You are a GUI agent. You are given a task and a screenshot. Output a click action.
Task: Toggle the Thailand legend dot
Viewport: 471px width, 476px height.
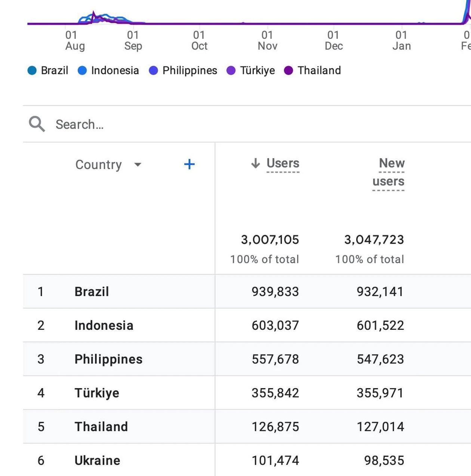coord(288,70)
